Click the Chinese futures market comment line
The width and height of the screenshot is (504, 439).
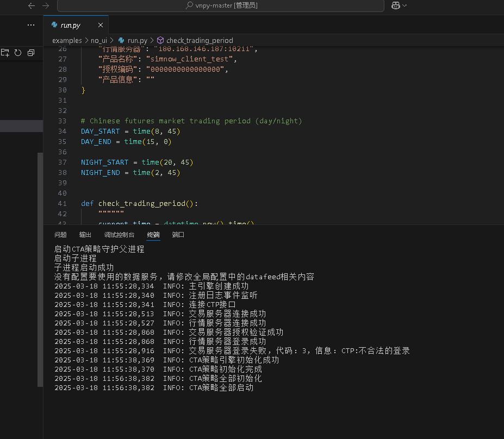pos(191,121)
